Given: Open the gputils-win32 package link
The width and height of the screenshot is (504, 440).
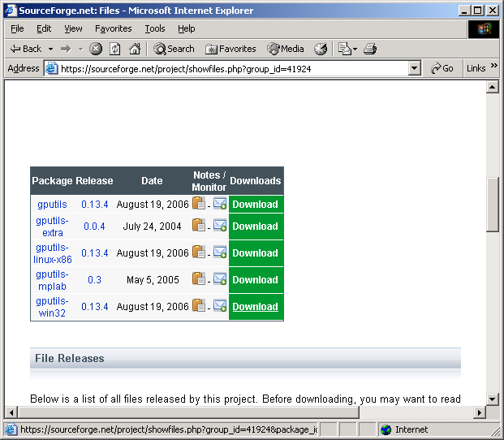Looking at the screenshot, I should click(52, 307).
